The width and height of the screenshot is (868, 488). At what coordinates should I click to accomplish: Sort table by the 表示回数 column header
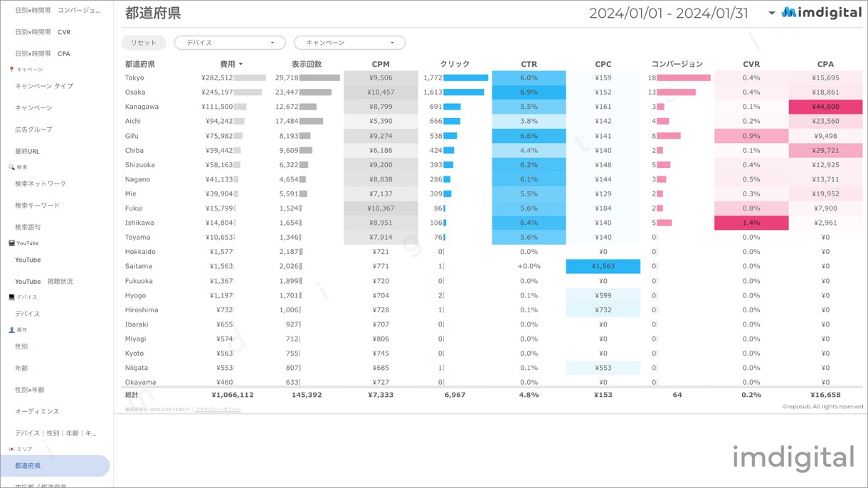(307, 64)
